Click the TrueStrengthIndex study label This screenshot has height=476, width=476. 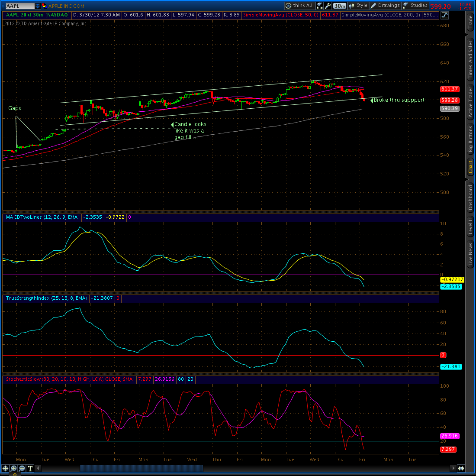click(47, 298)
